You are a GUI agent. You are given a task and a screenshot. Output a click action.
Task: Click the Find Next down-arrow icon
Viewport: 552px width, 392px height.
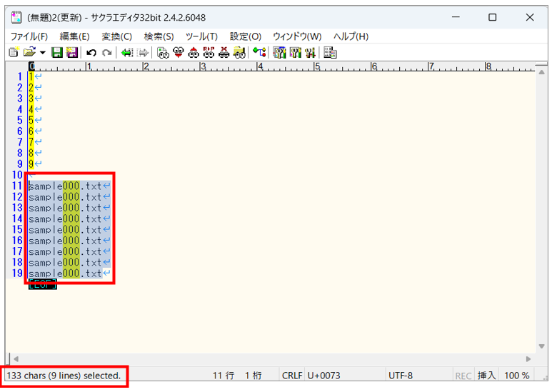pyautogui.click(x=178, y=52)
